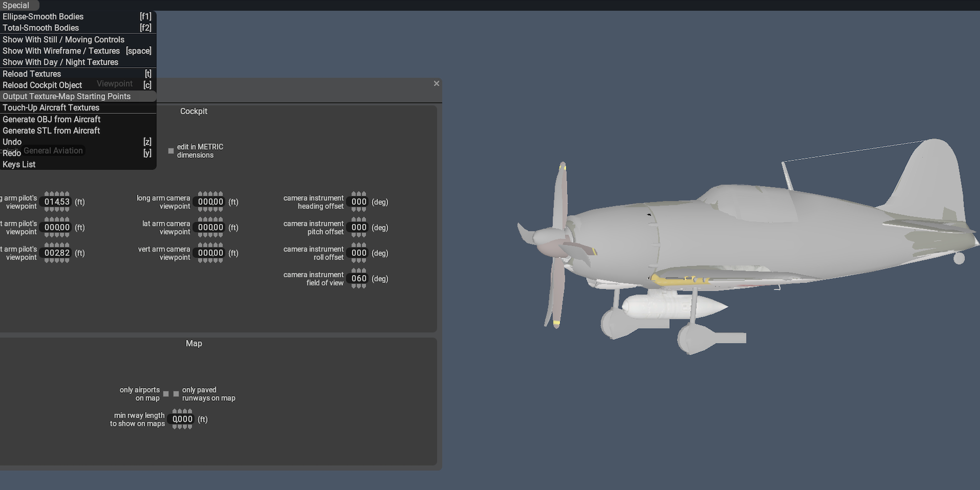Choose Output Texture-Map Starting Points
Viewport: 980px width, 490px height.
pos(66,96)
